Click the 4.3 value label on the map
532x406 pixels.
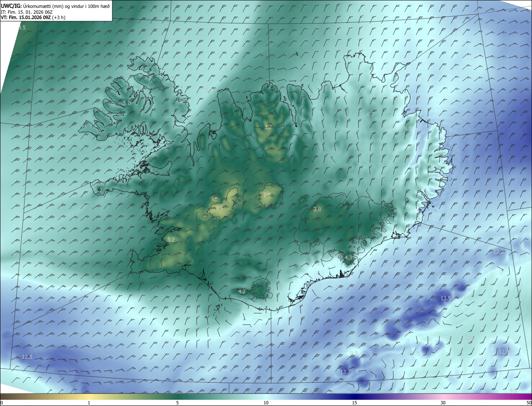coord(348,257)
